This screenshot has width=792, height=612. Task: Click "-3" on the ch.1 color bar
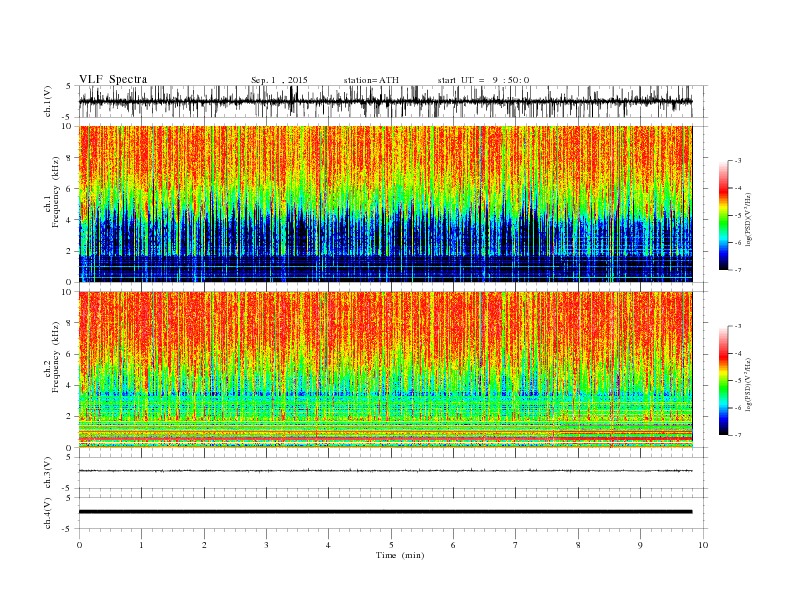tap(737, 161)
